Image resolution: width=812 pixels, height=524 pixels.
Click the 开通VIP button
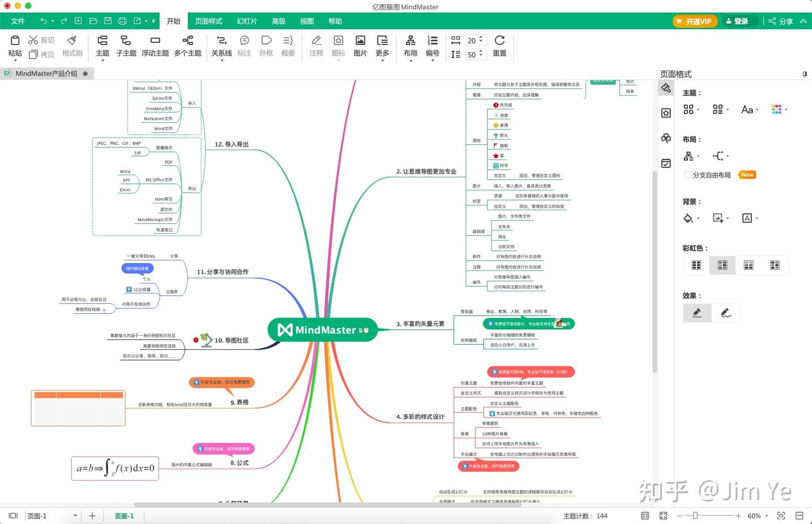[695, 21]
